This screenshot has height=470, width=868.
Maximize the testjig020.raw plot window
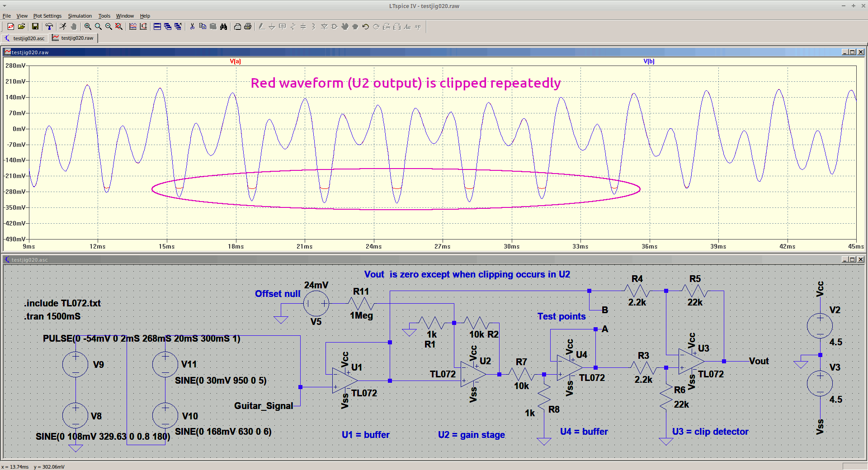[x=852, y=52]
